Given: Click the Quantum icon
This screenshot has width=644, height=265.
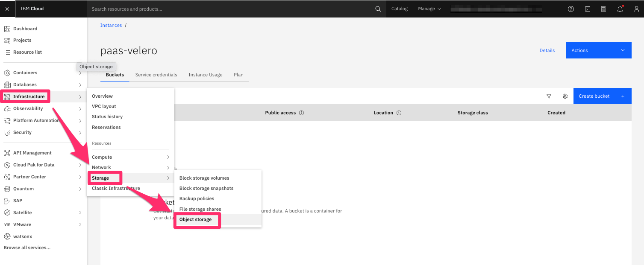Looking at the screenshot, I should click(x=7, y=189).
